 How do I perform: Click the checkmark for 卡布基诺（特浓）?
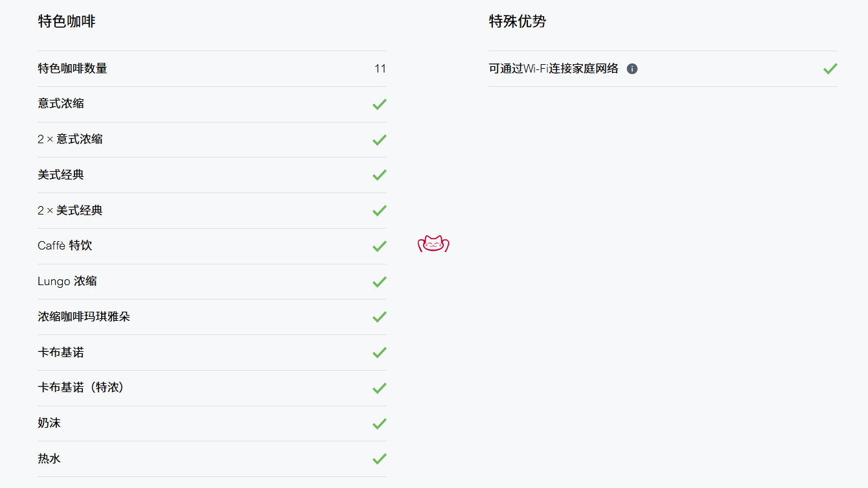tap(380, 388)
